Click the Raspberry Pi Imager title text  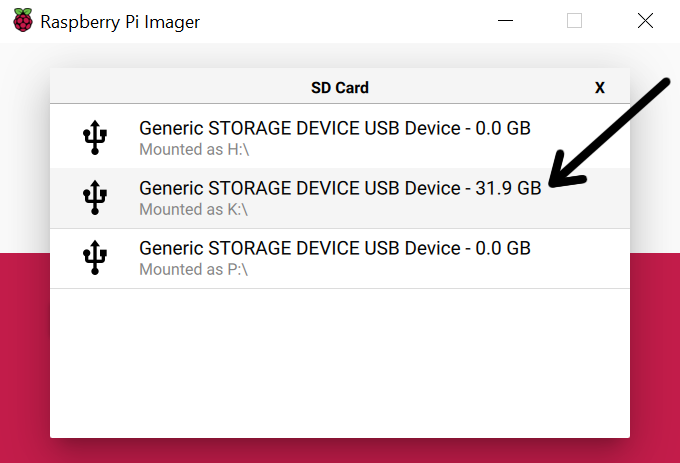120,22
